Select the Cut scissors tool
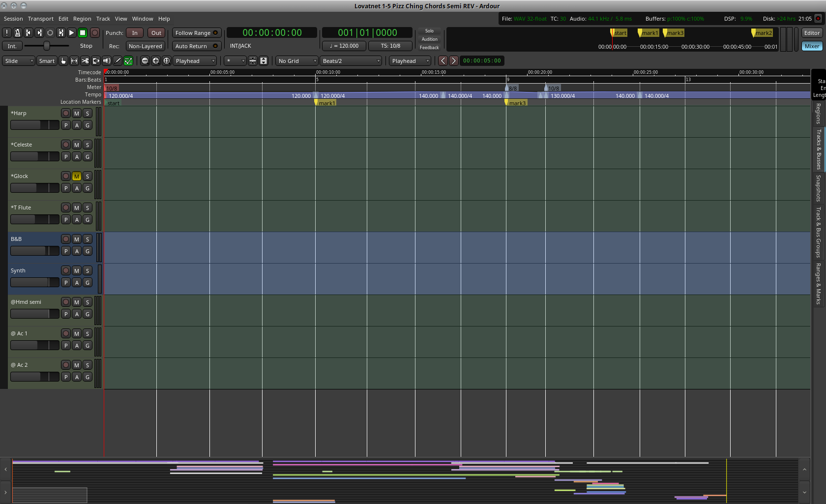The height and width of the screenshot is (504, 826). pyautogui.click(x=85, y=61)
